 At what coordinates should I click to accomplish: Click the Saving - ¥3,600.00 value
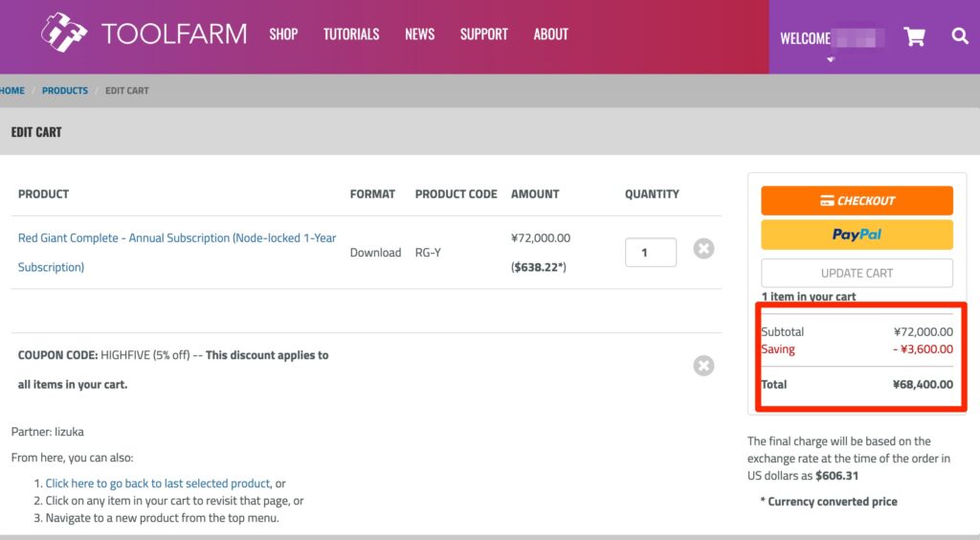(924, 349)
